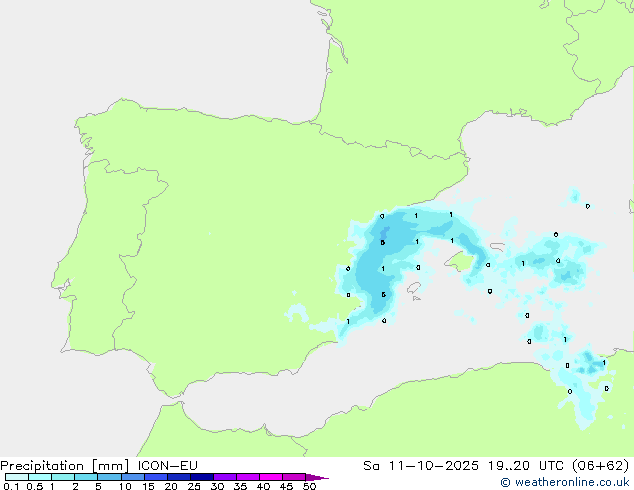Image resolution: width=634 pixels, height=490 pixels.
Task: Click the 25–30 mm dark blue swatch
Action: (202, 477)
